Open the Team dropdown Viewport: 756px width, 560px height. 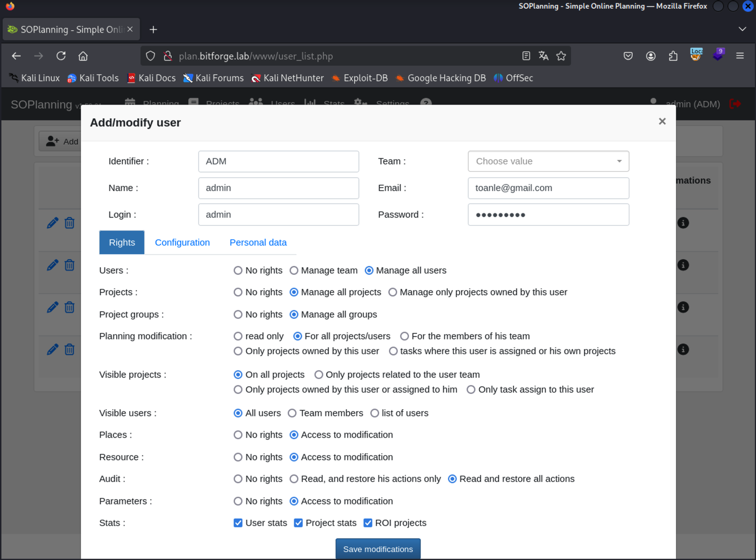pos(548,161)
